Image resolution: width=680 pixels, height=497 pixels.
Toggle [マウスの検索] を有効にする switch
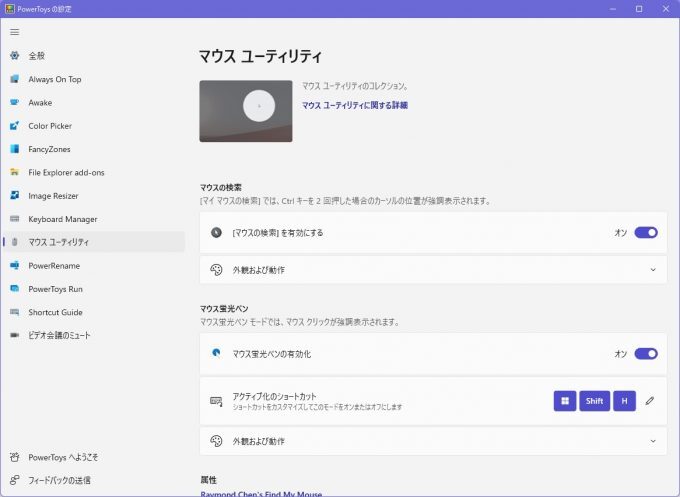coord(646,232)
